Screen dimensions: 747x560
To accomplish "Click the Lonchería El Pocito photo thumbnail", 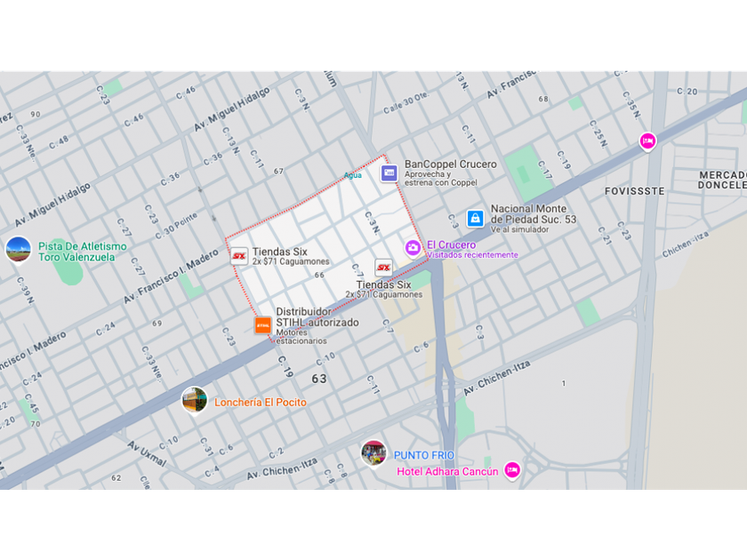I will pos(195,401).
